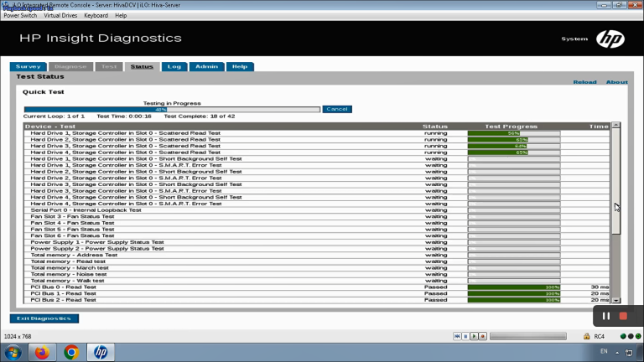Screen dimensions: 644x362
Task: Select Fan Slot 3 Fan Status Test row
Action: (317, 217)
